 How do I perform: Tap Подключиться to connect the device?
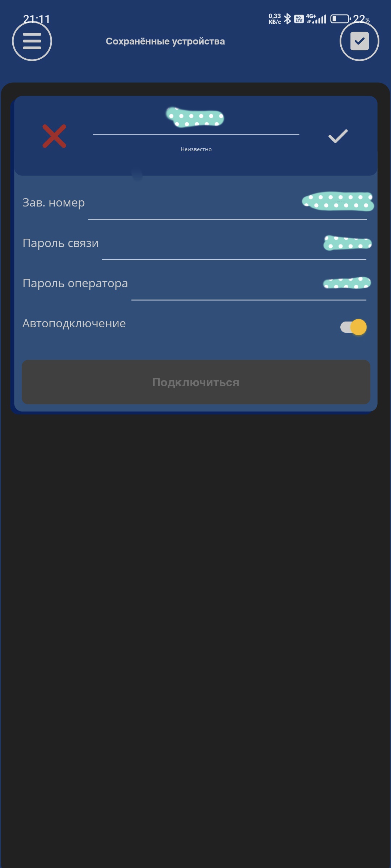tap(195, 382)
